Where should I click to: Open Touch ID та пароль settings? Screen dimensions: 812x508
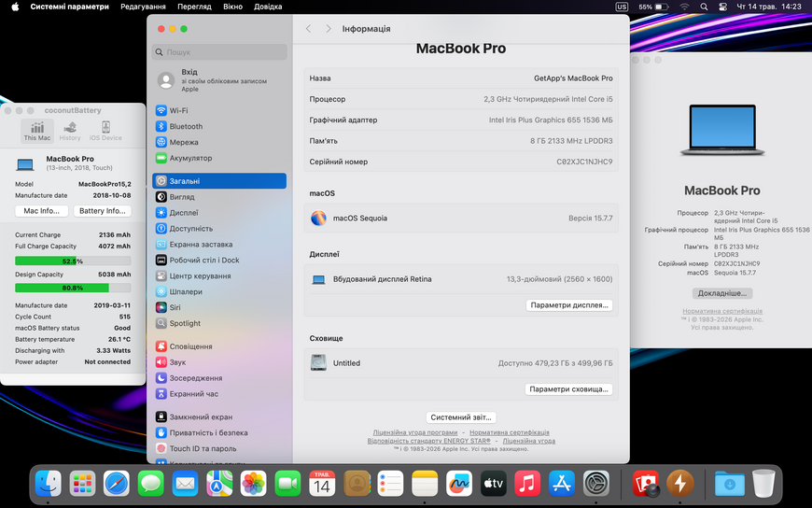(x=219, y=448)
